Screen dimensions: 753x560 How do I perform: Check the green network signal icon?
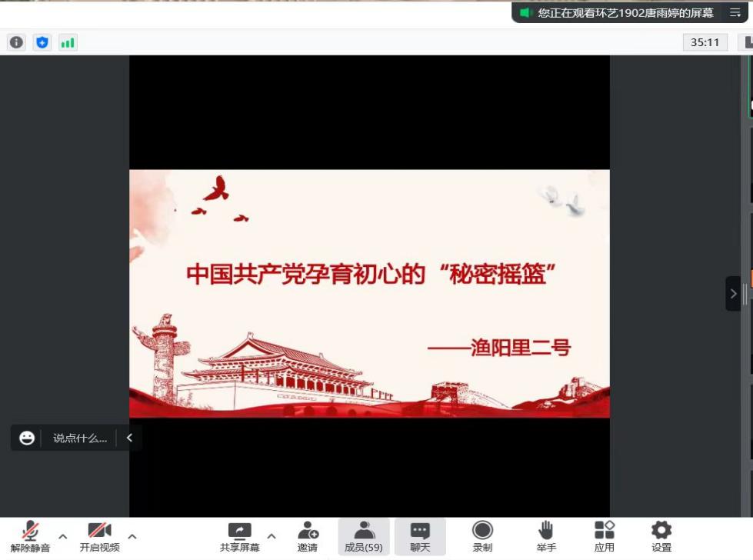coord(68,43)
